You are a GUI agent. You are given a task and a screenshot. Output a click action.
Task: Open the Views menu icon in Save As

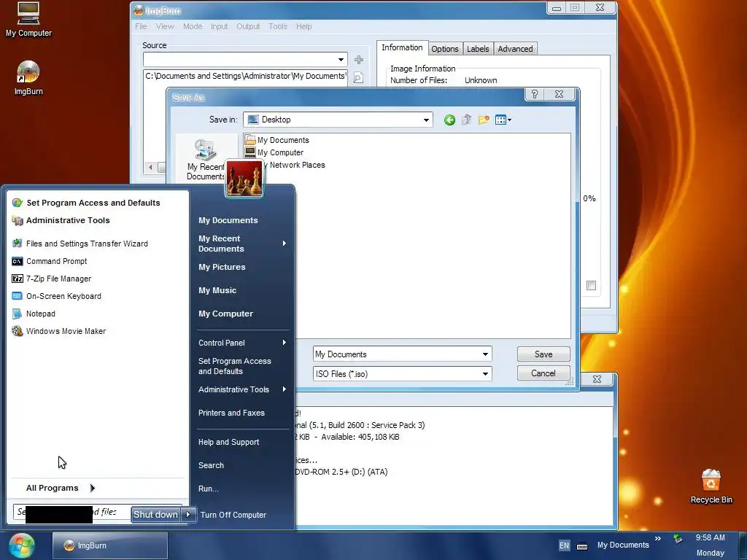[503, 120]
